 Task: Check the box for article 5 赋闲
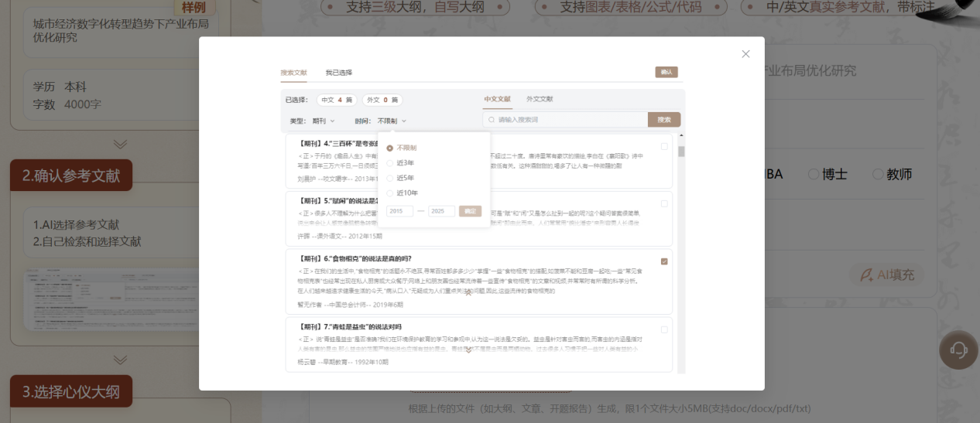coord(664,203)
